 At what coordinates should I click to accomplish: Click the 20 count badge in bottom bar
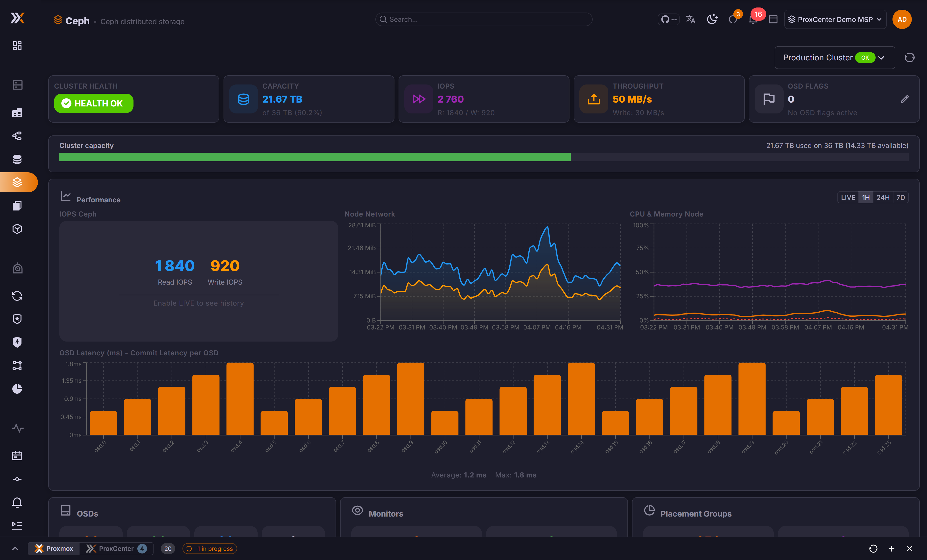point(168,549)
